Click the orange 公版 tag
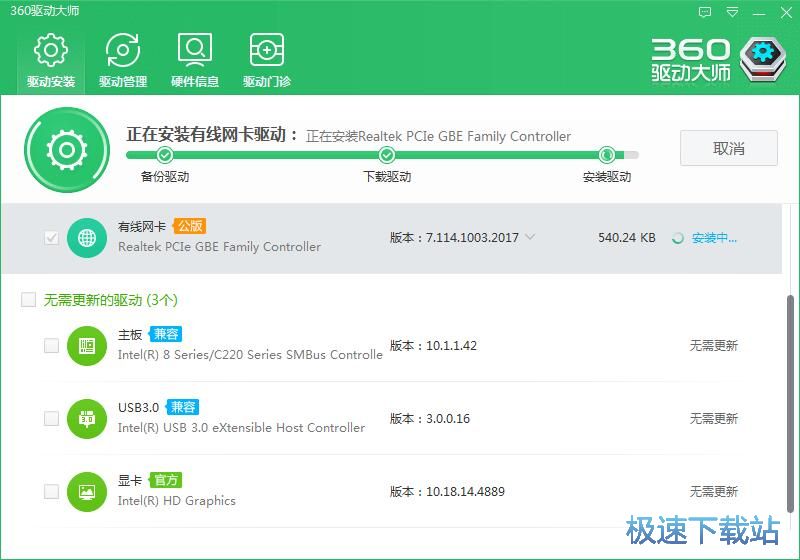 tap(189, 226)
